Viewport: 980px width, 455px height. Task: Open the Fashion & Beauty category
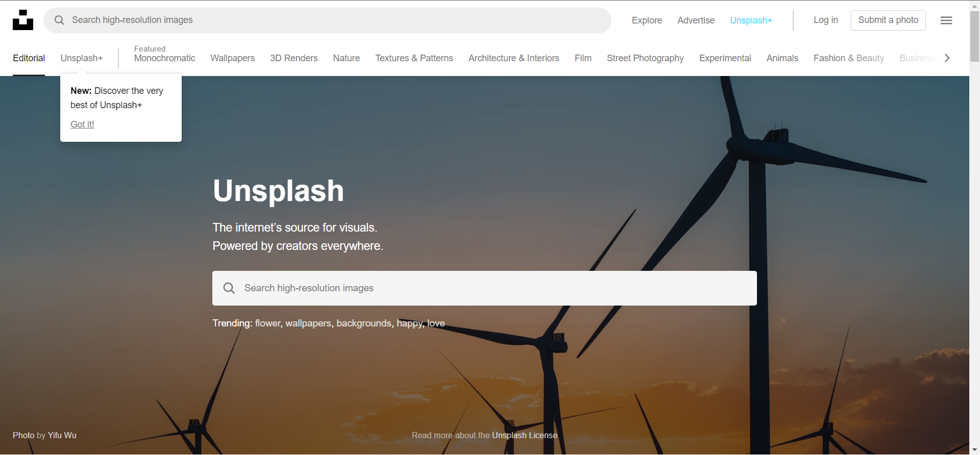pyautogui.click(x=849, y=58)
